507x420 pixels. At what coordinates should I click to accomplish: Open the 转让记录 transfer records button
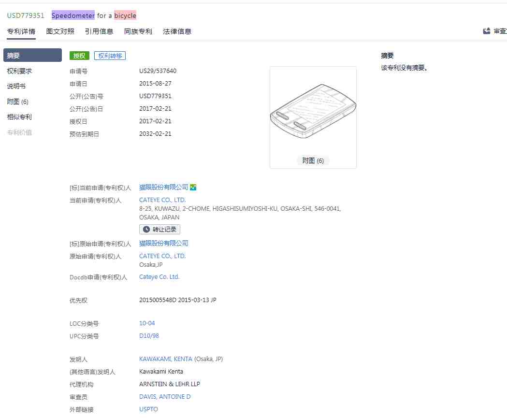coord(159,230)
